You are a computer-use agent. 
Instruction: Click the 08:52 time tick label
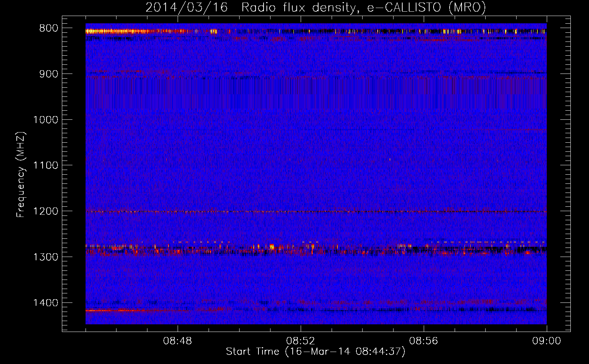(x=300, y=341)
